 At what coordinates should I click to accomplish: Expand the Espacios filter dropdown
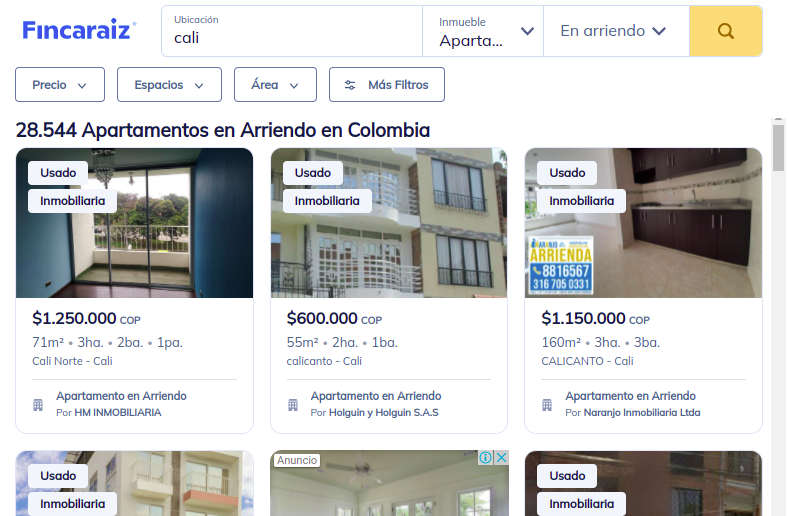[x=169, y=85]
